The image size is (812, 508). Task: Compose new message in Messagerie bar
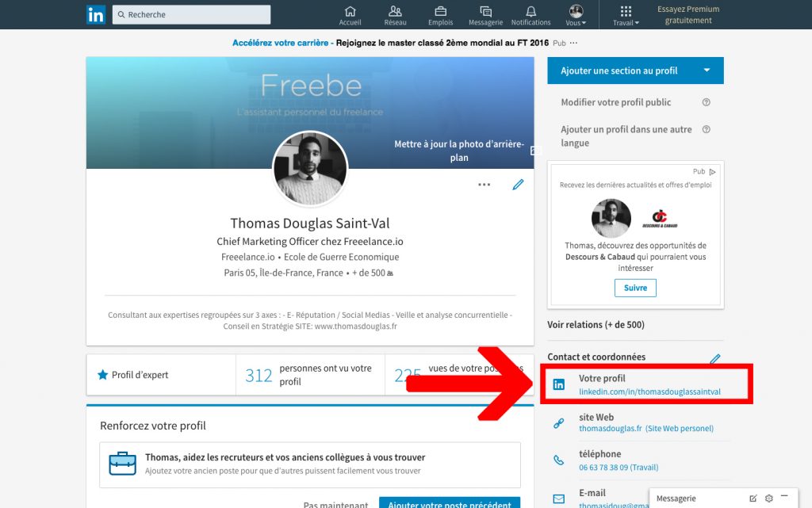tap(753, 498)
